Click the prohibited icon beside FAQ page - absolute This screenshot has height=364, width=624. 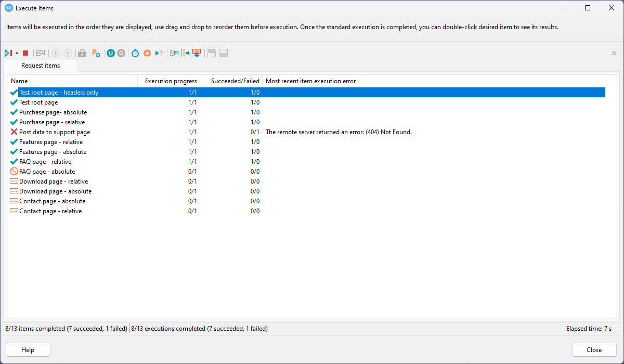pyautogui.click(x=14, y=172)
